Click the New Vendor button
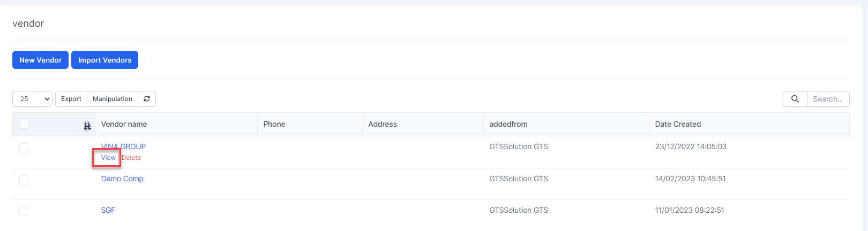 41,60
